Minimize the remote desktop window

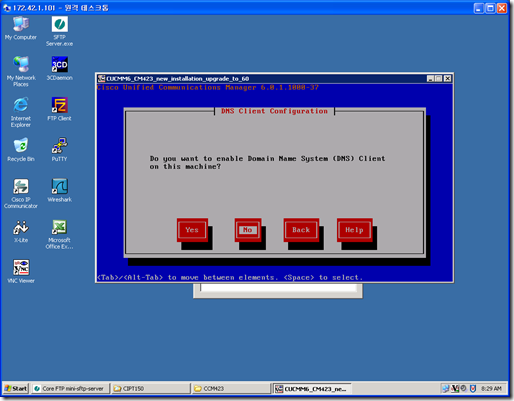coord(479,8)
